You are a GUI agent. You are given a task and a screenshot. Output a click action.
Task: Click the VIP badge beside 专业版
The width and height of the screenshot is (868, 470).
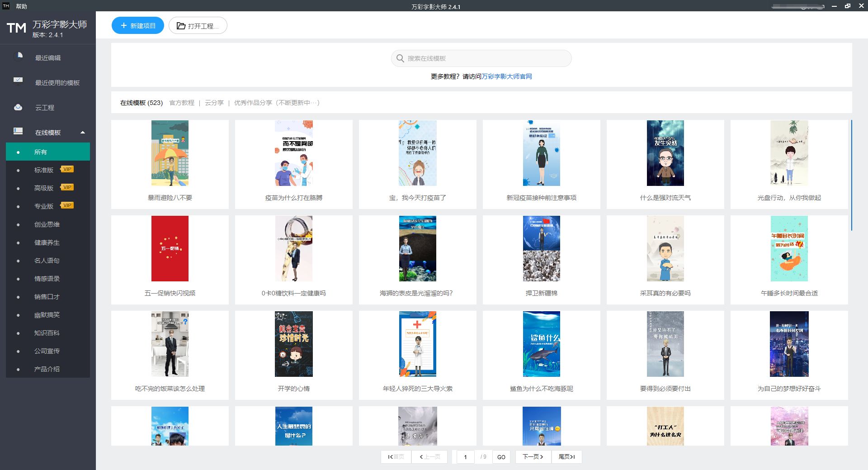67,205
